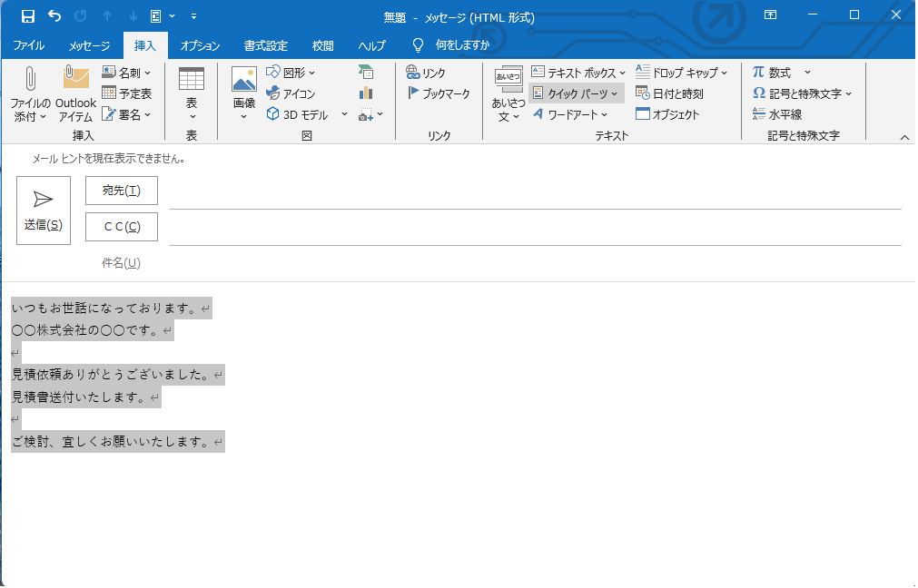Open the 書式設定 ribbon tab
Screen dimensions: 918x588
266,45
